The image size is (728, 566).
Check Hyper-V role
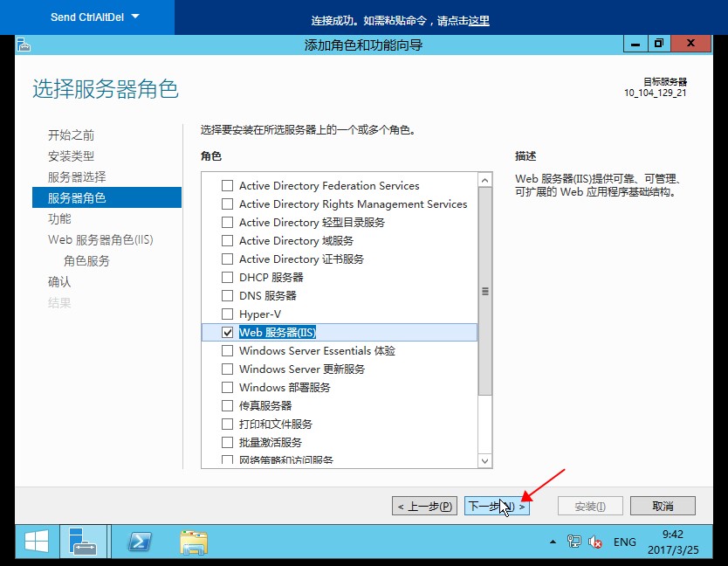(228, 314)
